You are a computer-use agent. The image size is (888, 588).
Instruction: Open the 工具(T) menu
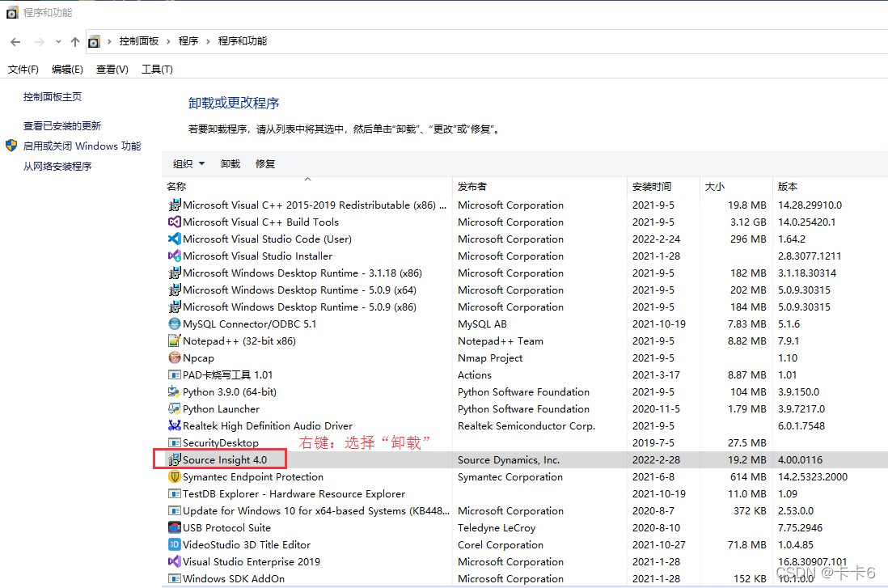click(x=157, y=69)
